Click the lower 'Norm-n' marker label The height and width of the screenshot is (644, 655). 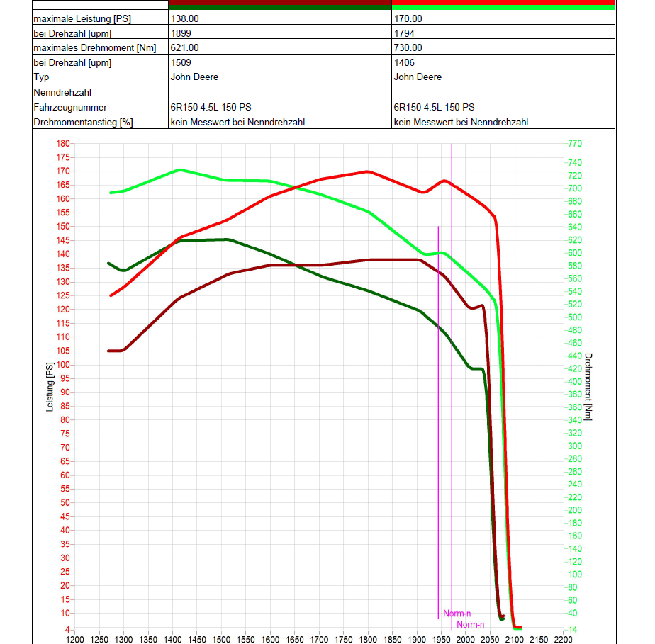[x=471, y=624]
